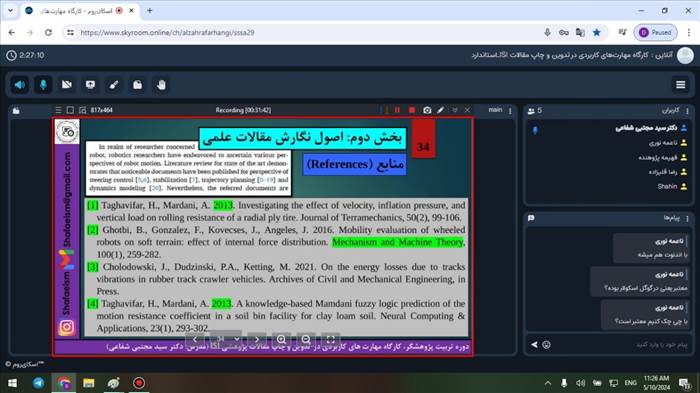Zoom in on the presentation slide
Screen dimensions: 700x393
point(281,339)
